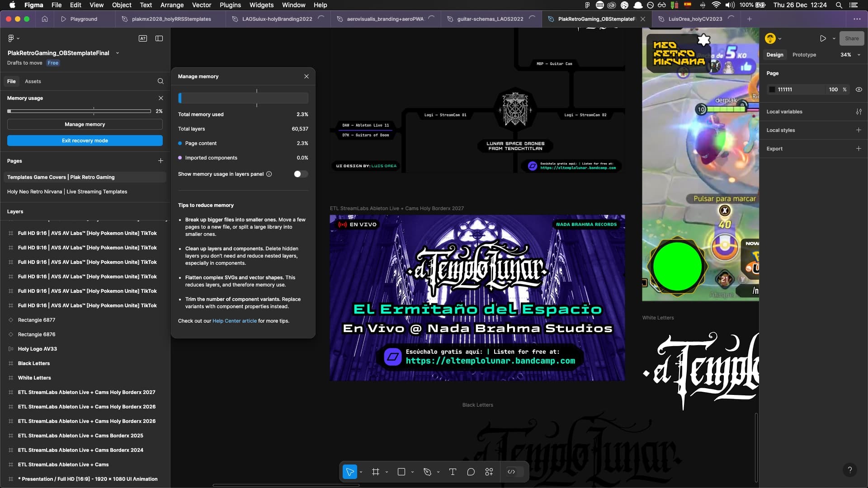
Task: Select the Move/Select tool in toolbar
Action: point(350,471)
